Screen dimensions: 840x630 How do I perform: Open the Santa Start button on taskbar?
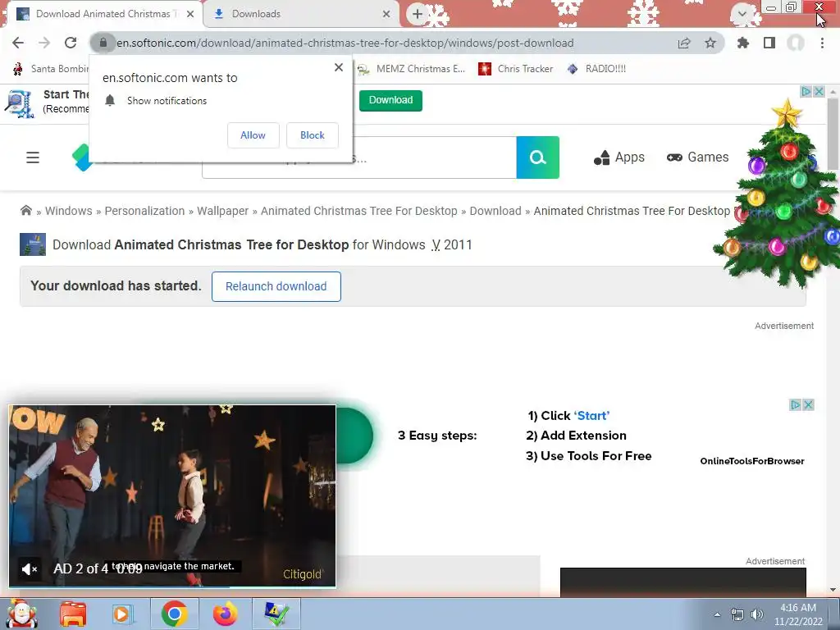22,614
